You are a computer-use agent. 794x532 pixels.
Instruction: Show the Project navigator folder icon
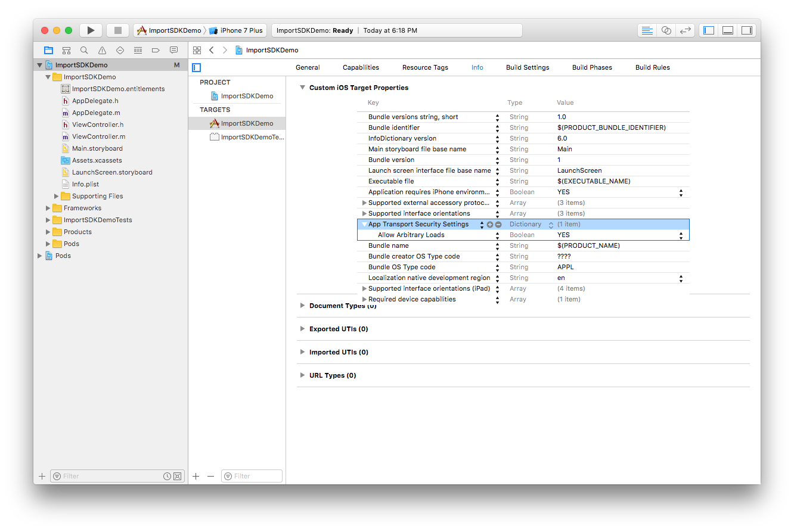[x=48, y=50]
